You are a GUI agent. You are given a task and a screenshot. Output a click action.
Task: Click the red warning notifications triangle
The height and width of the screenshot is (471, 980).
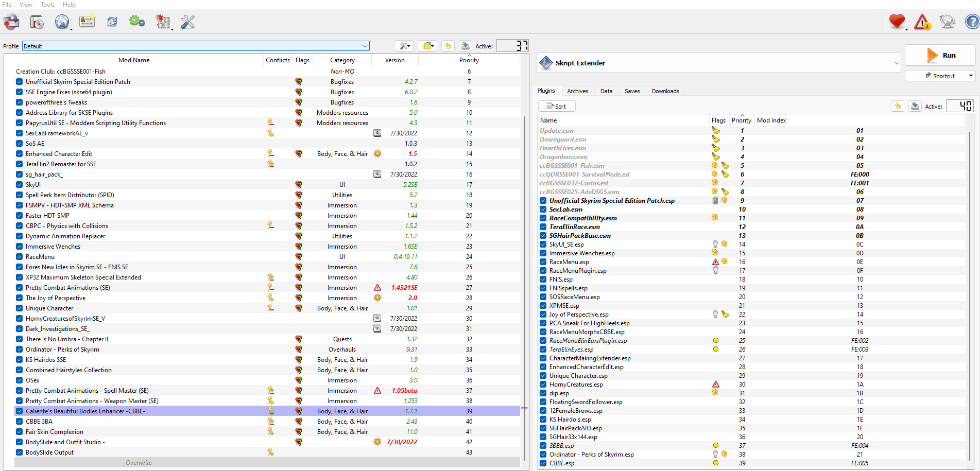(922, 22)
